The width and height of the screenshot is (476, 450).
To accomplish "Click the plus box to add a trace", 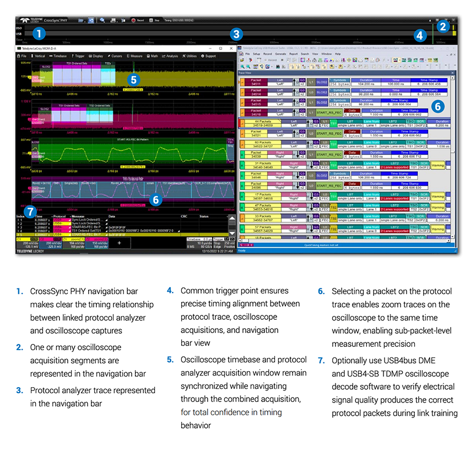I will 120,243.
